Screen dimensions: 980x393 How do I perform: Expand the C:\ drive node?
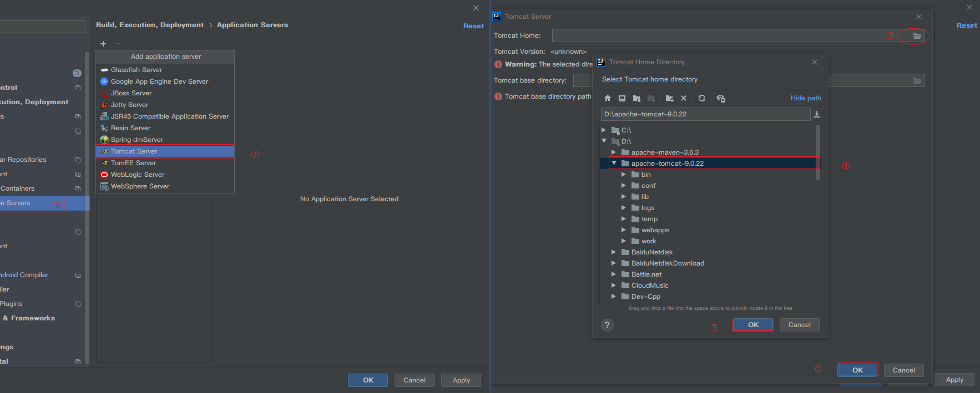(604, 130)
